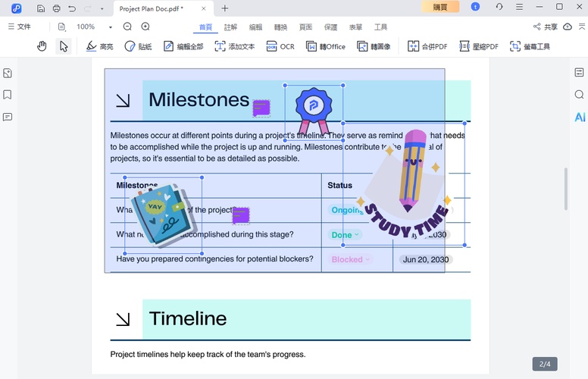
Task: Click the vertical scrollbar thumb
Action: click(x=566, y=189)
